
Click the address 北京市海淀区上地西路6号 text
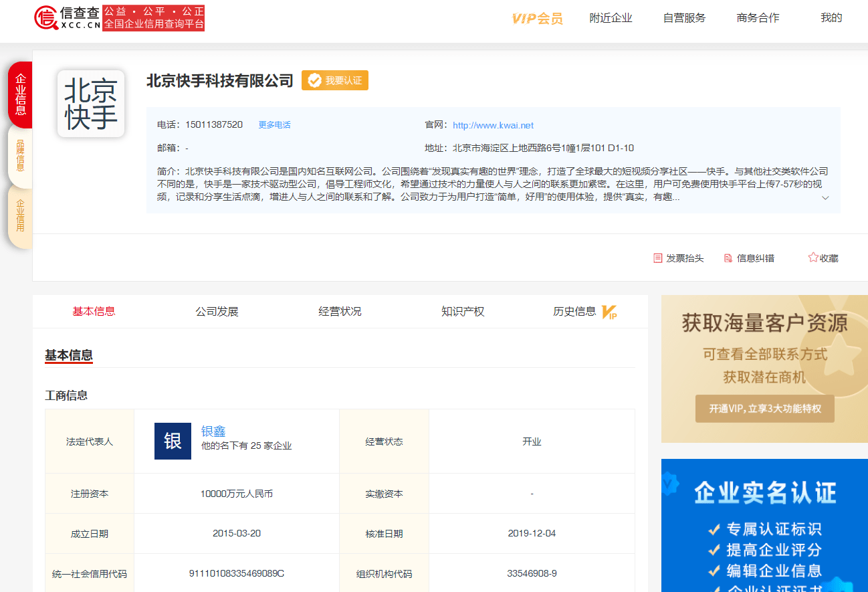point(543,148)
